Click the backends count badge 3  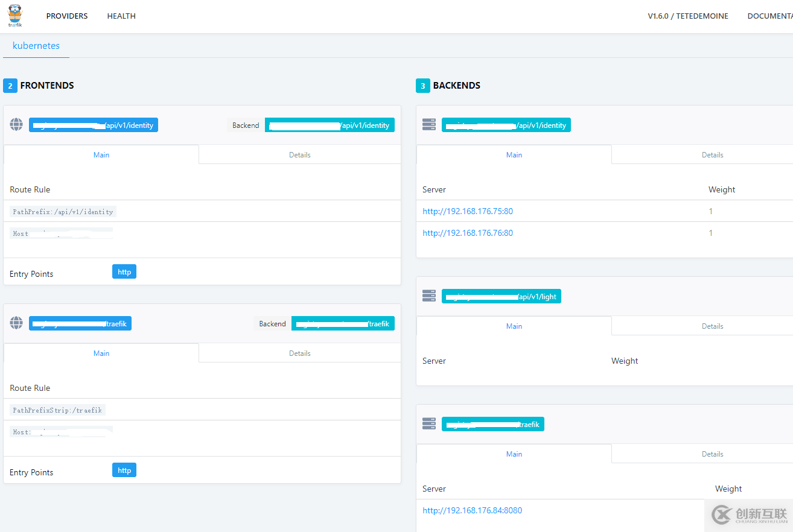[x=423, y=86]
